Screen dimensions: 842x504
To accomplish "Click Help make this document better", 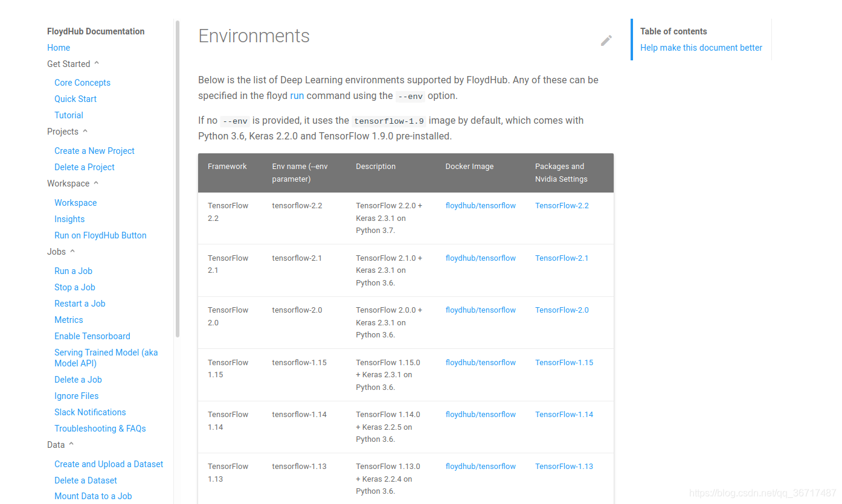I will 701,48.
